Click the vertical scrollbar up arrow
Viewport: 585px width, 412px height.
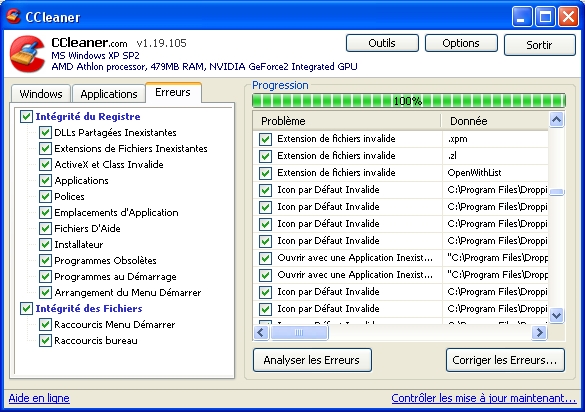[556, 120]
